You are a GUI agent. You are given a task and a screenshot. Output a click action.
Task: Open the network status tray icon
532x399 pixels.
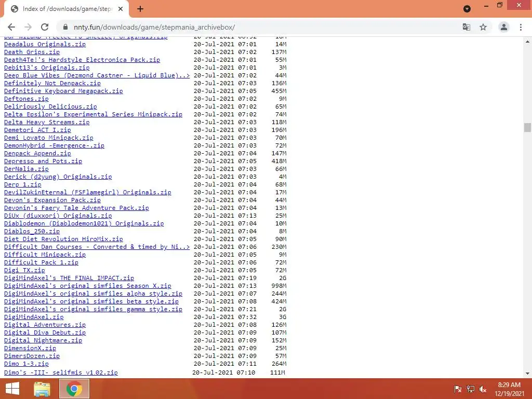pyautogui.click(x=471, y=389)
